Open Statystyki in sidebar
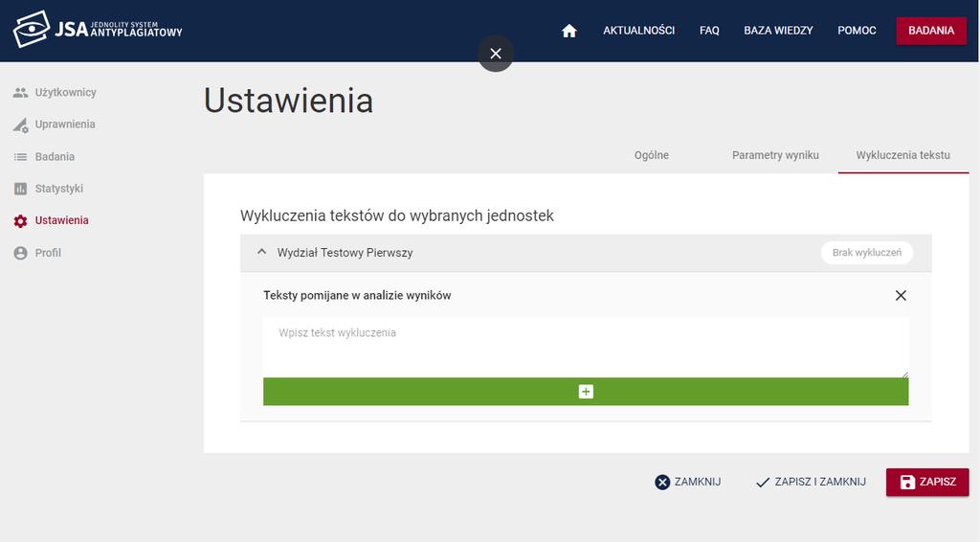 point(58,189)
